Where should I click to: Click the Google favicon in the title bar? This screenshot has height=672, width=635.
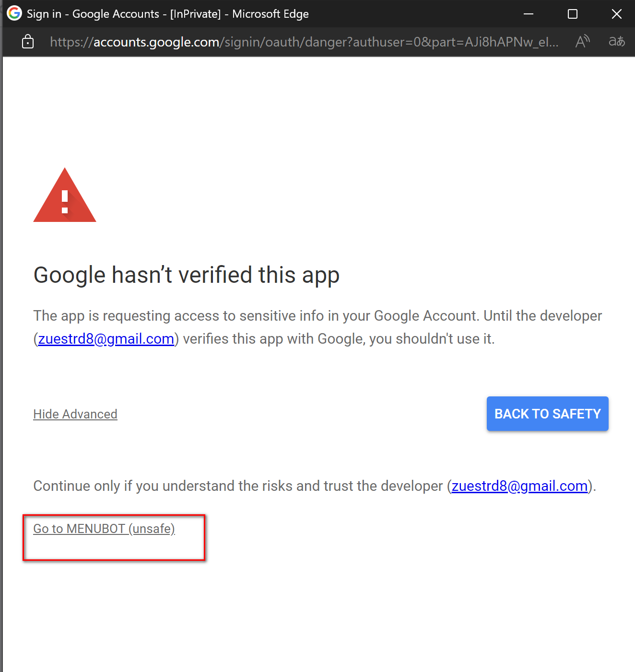click(14, 13)
